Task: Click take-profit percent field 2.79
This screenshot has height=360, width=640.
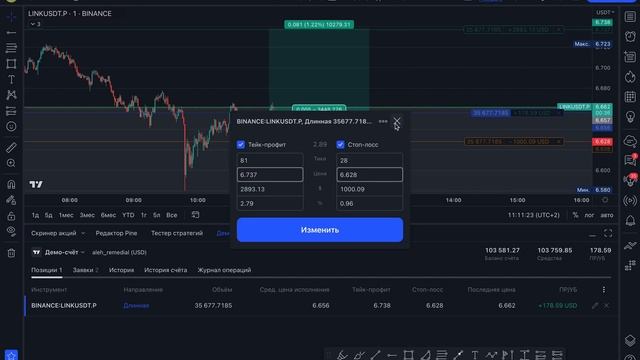Action: [x=270, y=203]
